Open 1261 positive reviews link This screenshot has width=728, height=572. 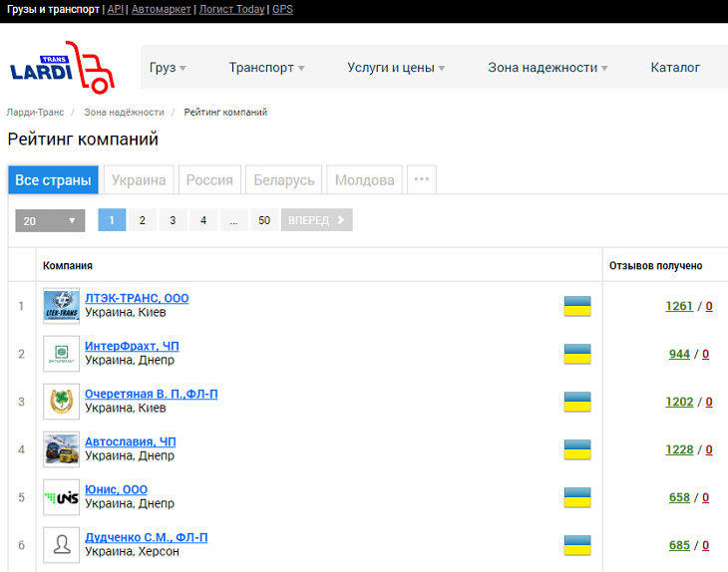pyautogui.click(x=679, y=306)
